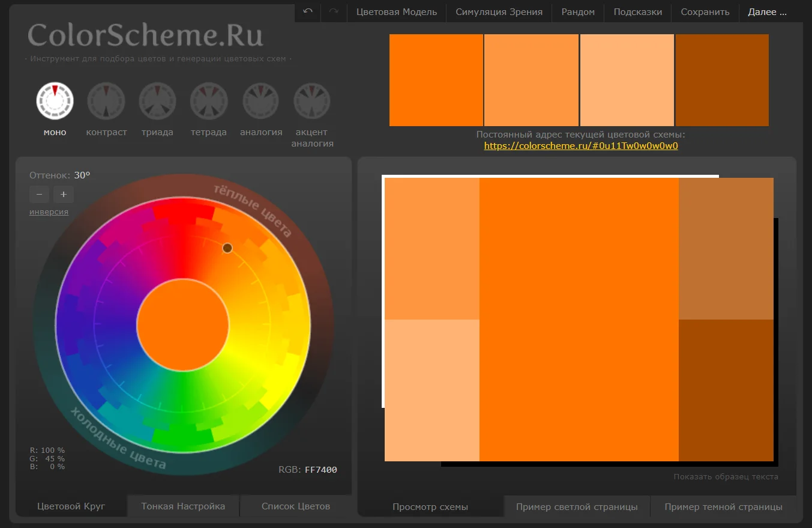
Task: Click the redo arrow icon
Action: click(334, 11)
